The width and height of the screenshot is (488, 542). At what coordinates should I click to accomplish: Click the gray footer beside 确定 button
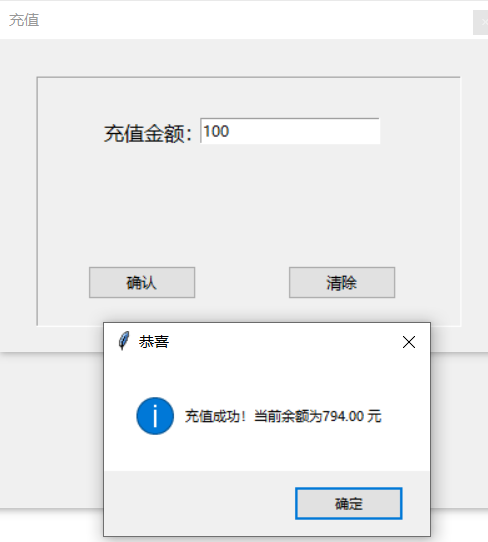click(199, 503)
